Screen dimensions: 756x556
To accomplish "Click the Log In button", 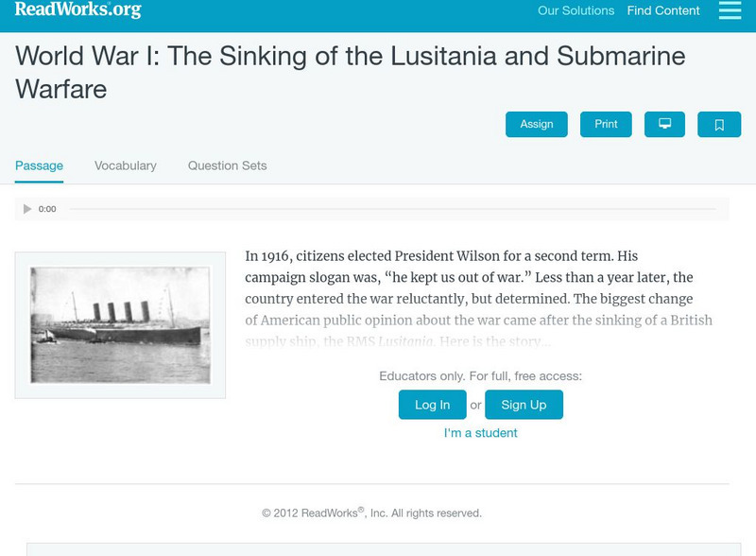I will tap(432, 405).
